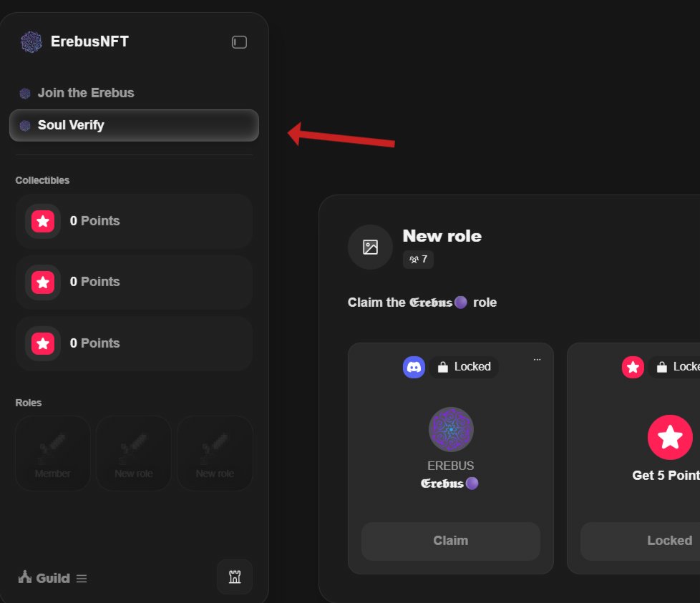This screenshot has height=603, width=700.
Task: Open the rightmost New role badge in sidebar
Action: click(215, 453)
